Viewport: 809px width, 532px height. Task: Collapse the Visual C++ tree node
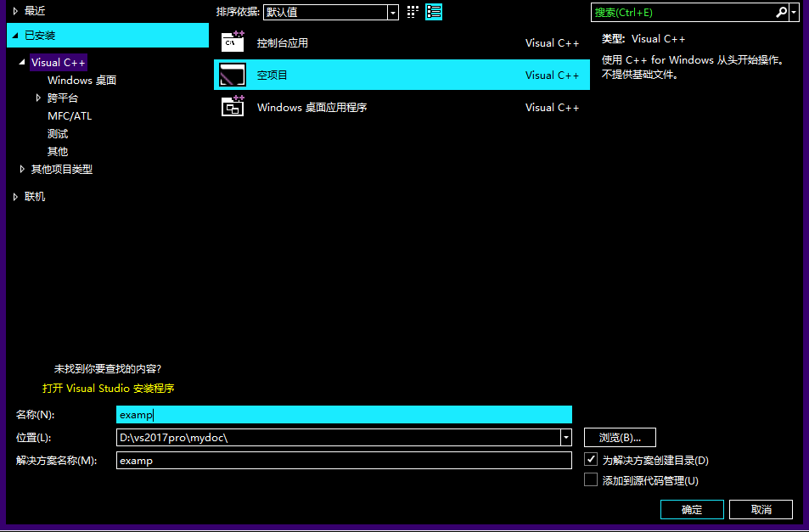coord(22,63)
